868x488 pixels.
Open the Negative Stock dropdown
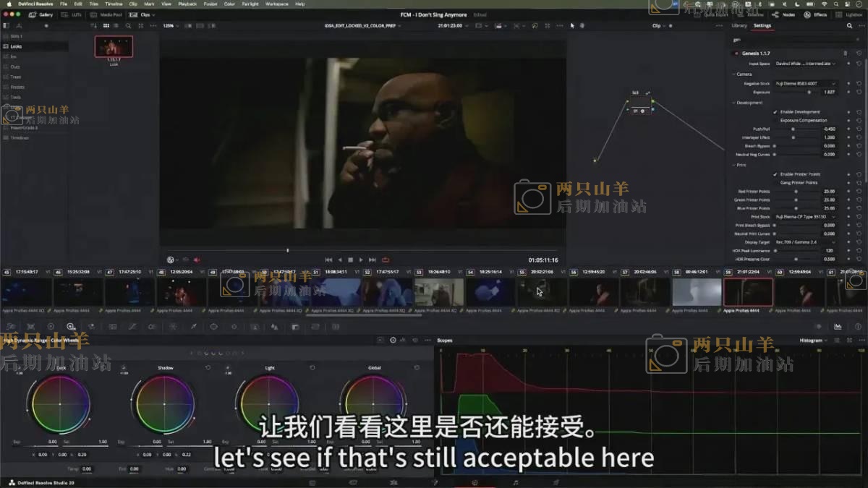click(806, 84)
